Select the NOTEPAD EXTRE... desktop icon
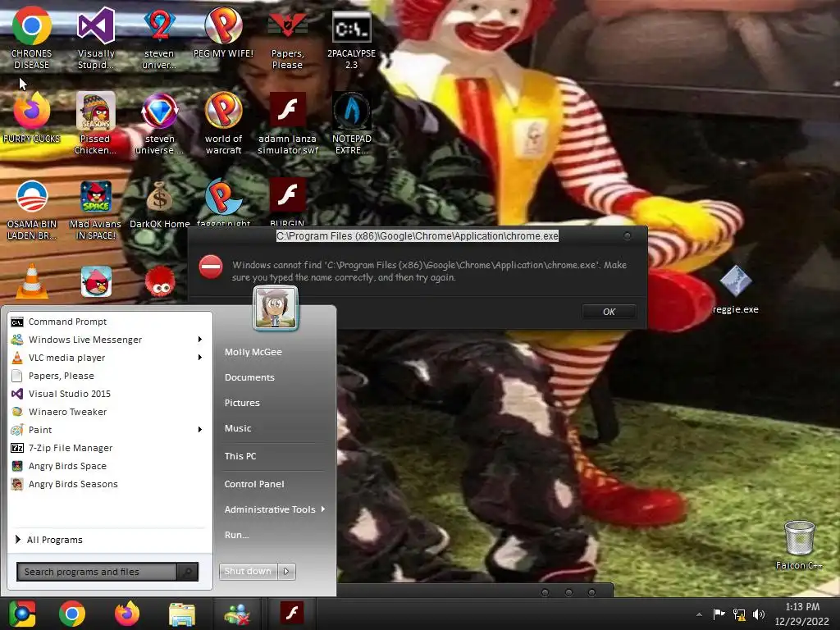The width and height of the screenshot is (840, 630). tap(351, 123)
